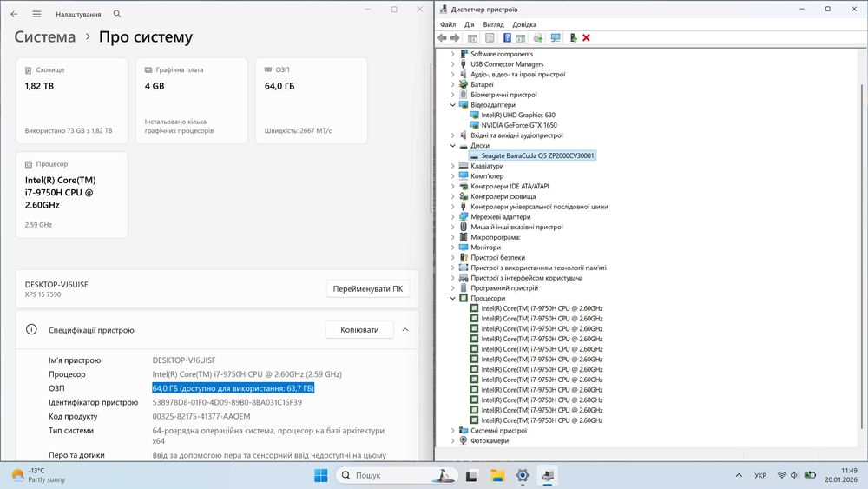Click the Settings window vertical scrollbar
Screen dimensions: 868x489
[431, 138]
